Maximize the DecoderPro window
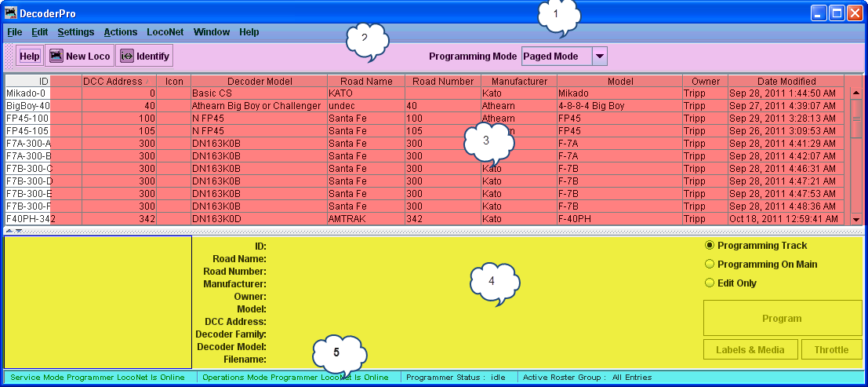Viewport: 868px width, 387px height. point(837,13)
